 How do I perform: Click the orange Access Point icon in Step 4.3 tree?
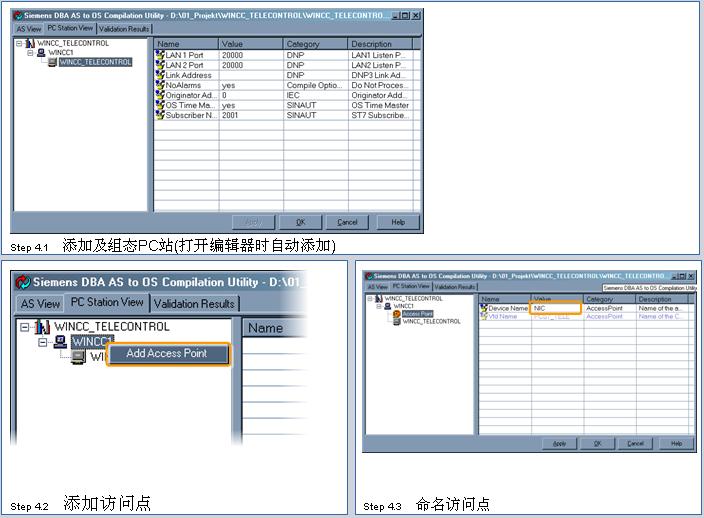pyautogui.click(x=396, y=314)
